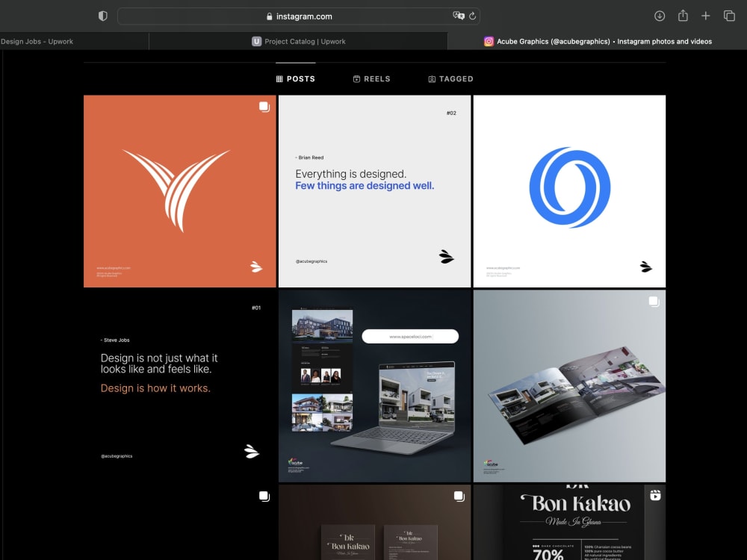Image resolution: width=747 pixels, height=560 pixels.
Task: Open Safari's tab overview icon
Action: coord(729,16)
